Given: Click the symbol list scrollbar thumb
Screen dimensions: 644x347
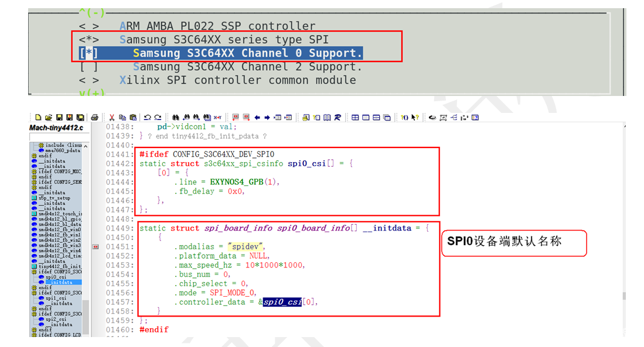Looking at the screenshot, I should 86,317.
